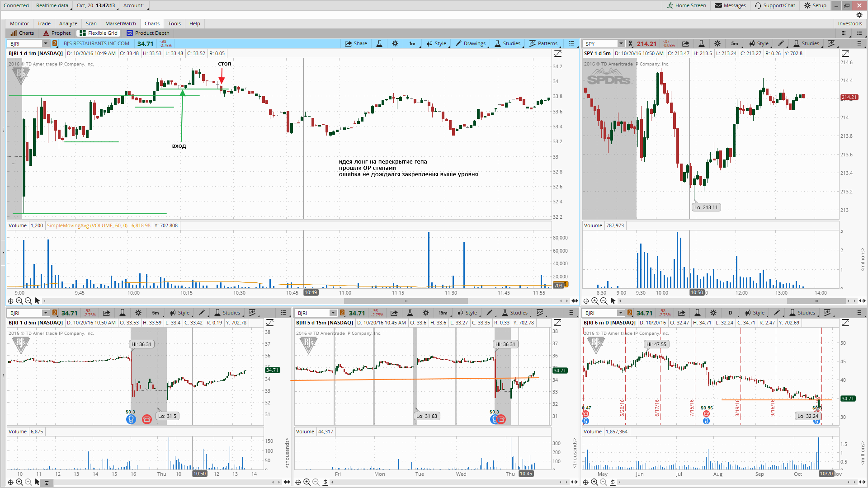Open 15m timeframe dropdown on bottom middle chart

point(443,313)
